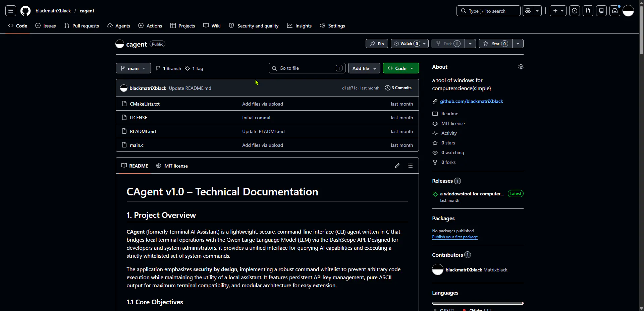
Task: Toggle Watch for this repository
Action: coord(406,44)
